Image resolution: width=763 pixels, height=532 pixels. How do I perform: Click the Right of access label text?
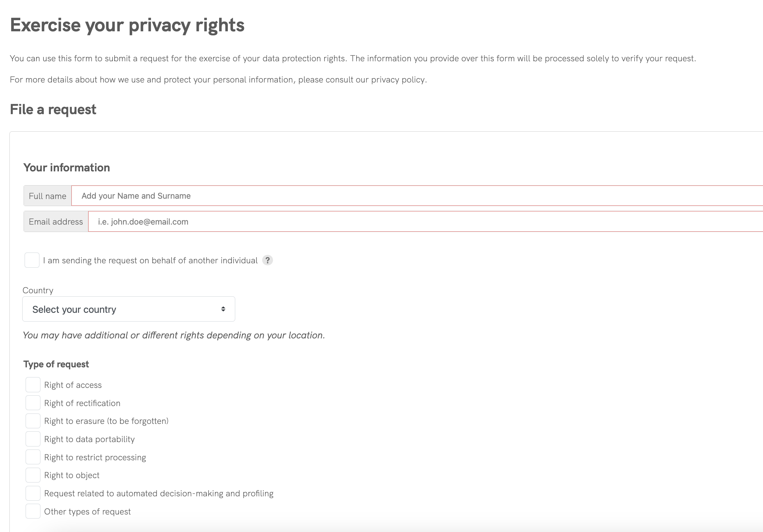[x=73, y=385]
